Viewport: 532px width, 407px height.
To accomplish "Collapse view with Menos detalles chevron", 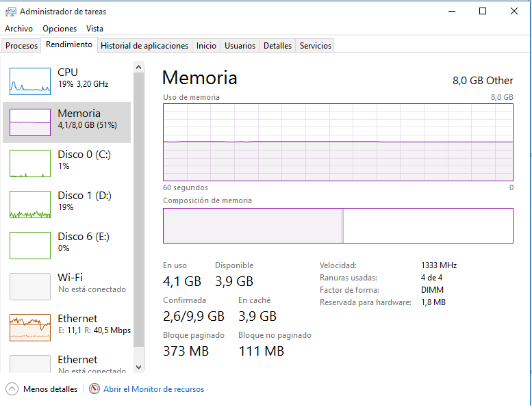I will pyautogui.click(x=12, y=389).
